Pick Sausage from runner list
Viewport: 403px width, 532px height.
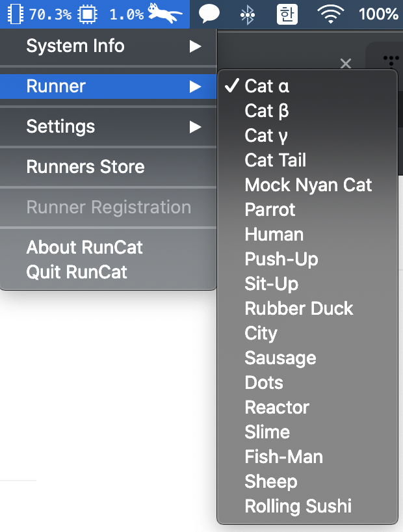pos(307,358)
